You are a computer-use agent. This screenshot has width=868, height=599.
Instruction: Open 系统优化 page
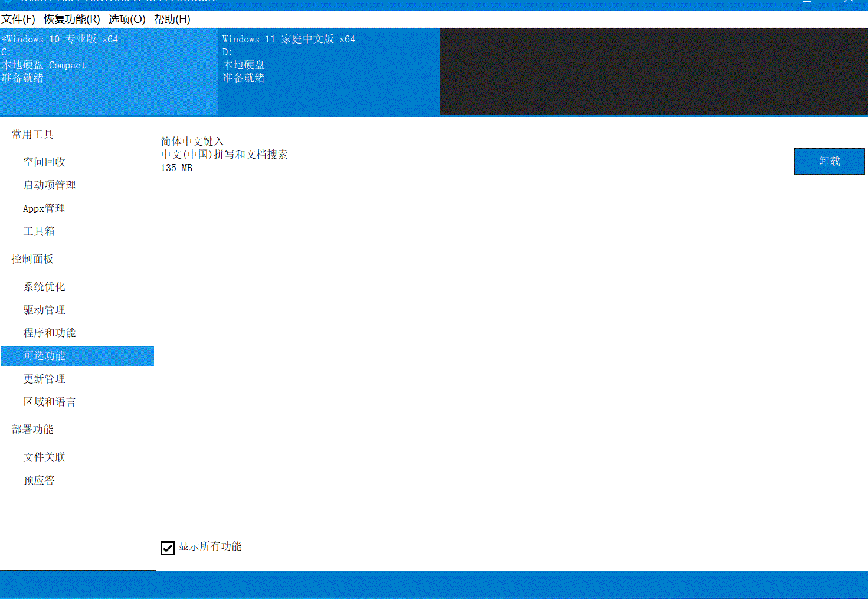click(44, 287)
